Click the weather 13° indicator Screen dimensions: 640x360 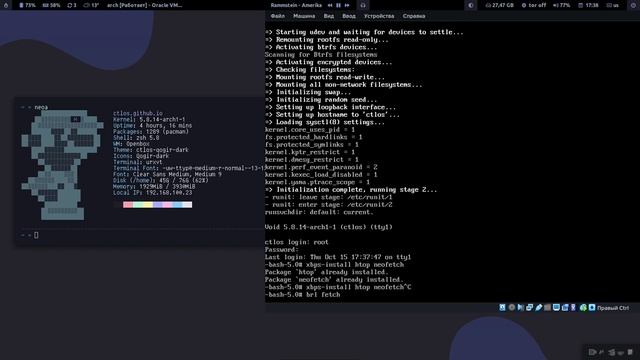[x=91, y=5]
